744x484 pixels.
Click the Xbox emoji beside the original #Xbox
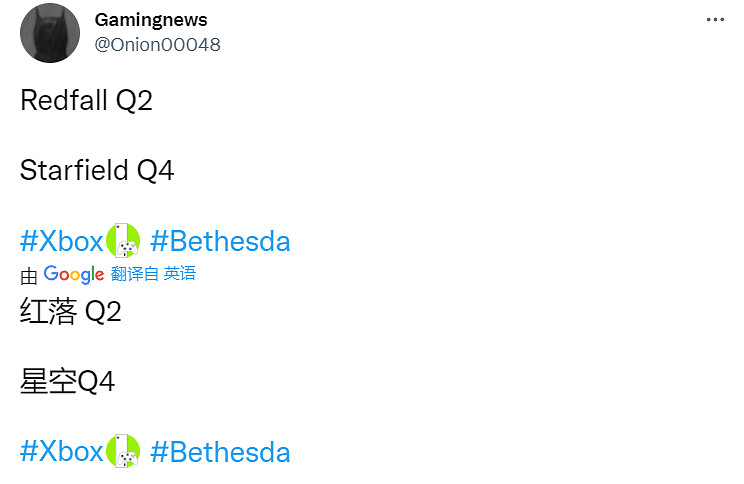122,241
